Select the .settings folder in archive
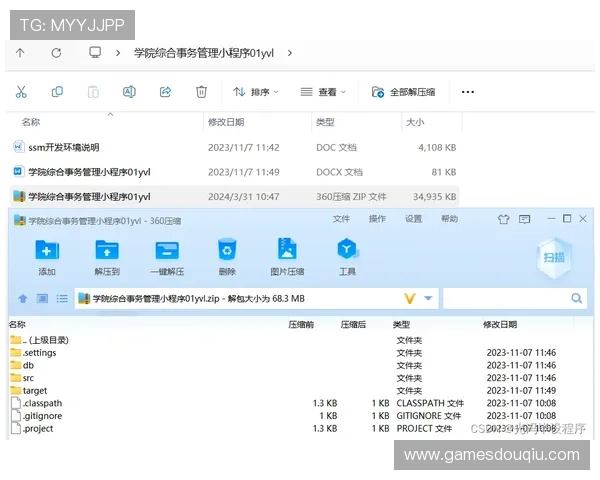 coord(33,353)
